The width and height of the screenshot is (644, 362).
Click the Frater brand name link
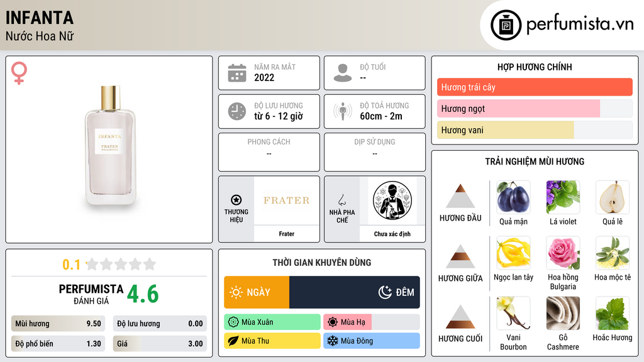click(287, 234)
